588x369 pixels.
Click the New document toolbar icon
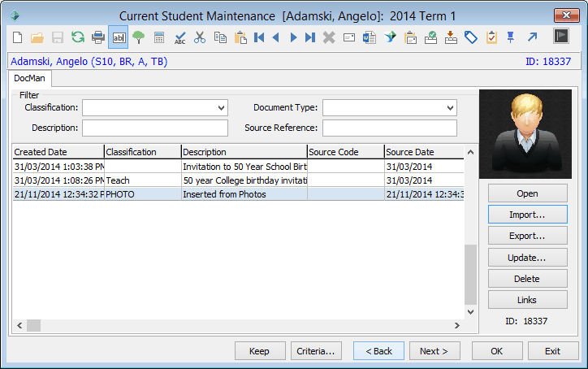[x=17, y=37]
